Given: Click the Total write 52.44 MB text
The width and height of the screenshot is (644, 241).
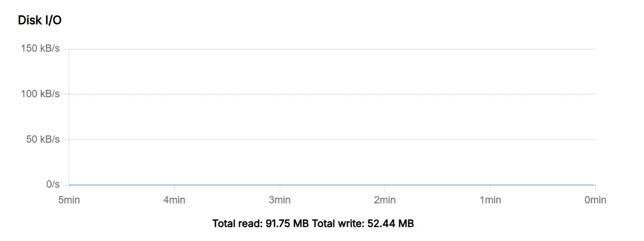Looking at the screenshot, I should click(363, 224).
